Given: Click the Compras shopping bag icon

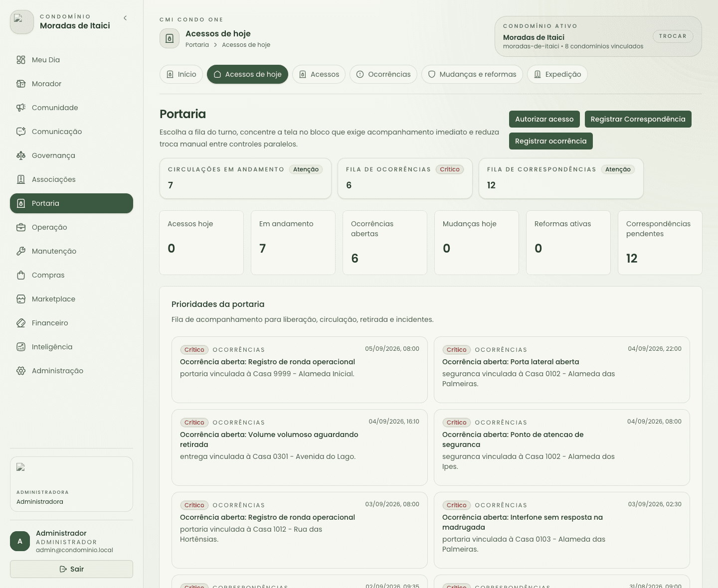Looking at the screenshot, I should click(x=21, y=275).
